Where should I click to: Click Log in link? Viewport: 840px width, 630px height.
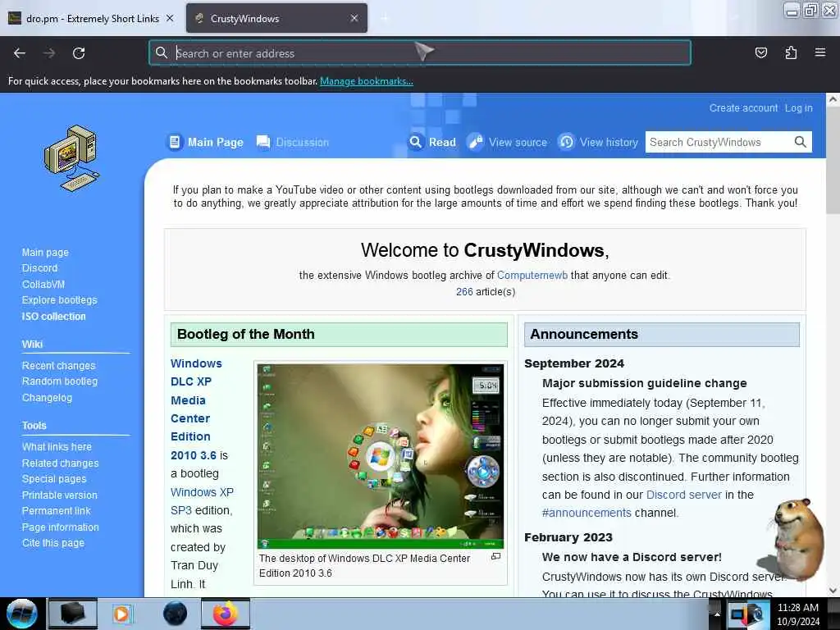coord(799,107)
